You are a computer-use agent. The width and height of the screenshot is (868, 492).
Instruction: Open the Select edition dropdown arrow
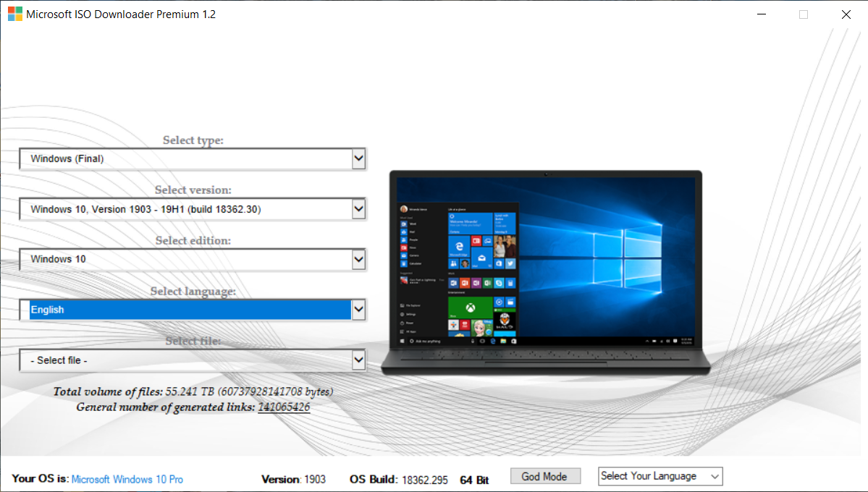click(359, 260)
